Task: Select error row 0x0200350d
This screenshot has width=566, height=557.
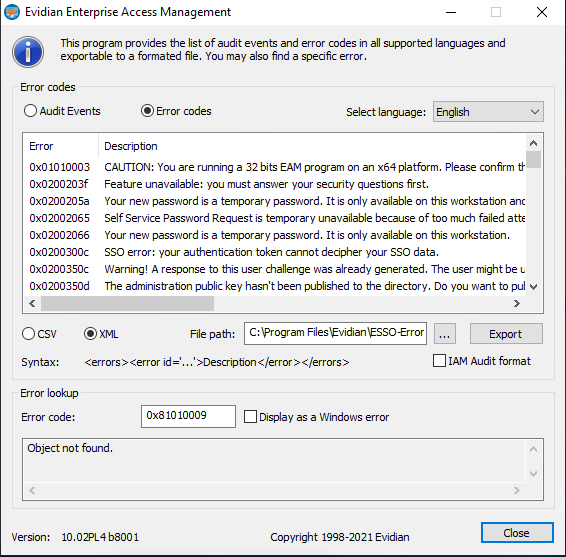Action: [x=274, y=286]
